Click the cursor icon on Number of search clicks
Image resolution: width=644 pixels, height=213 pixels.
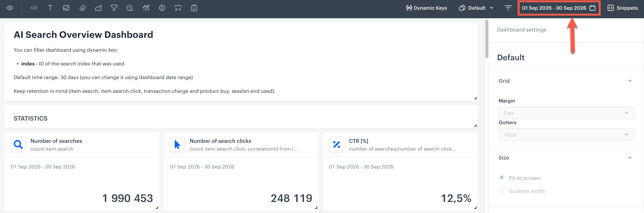178,145
